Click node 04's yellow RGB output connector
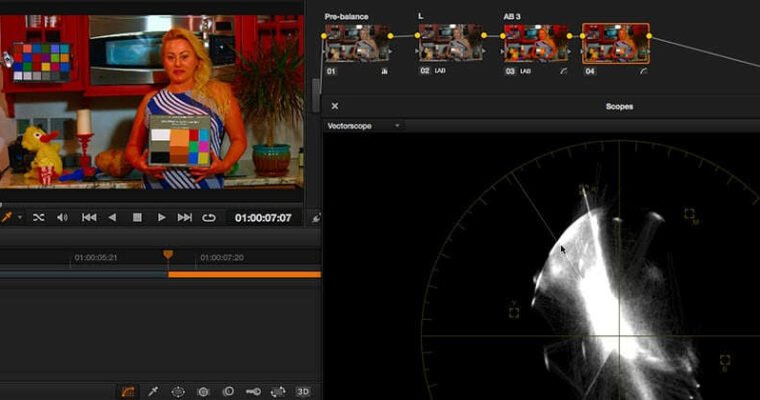Screen dimensions: 760x400 click(x=649, y=36)
